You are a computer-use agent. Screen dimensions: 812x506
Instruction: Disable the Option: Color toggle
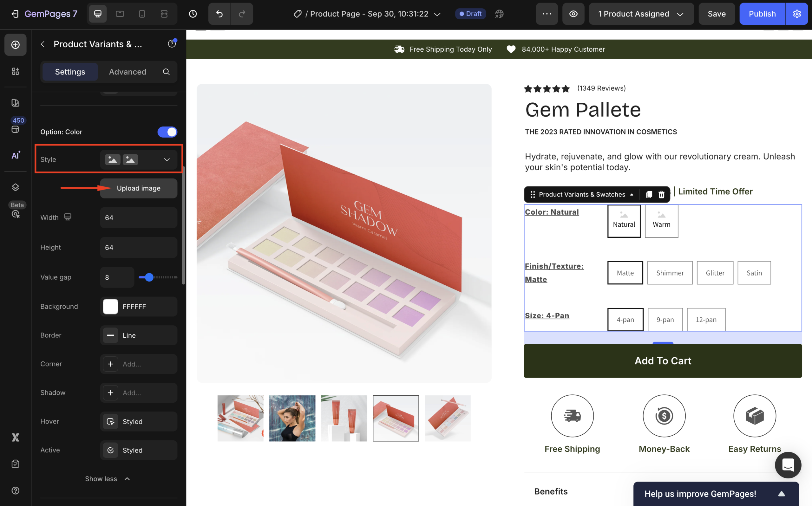point(167,132)
